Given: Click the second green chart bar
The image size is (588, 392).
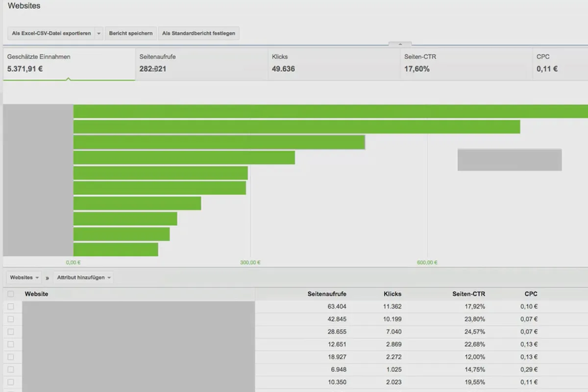Looking at the screenshot, I should pyautogui.click(x=296, y=127).
